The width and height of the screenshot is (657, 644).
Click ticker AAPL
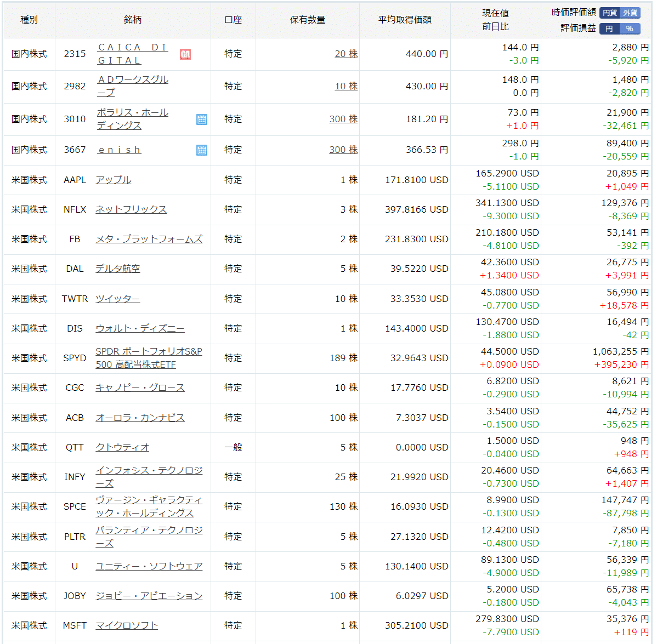point(75,180)
